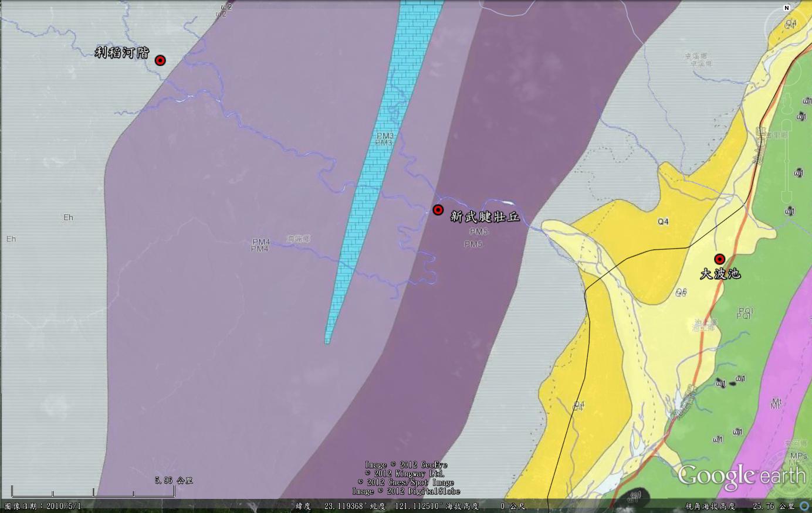812x513 pixels.
Task: Select the Street View pegman icon
Action: (x=788, y=103)
